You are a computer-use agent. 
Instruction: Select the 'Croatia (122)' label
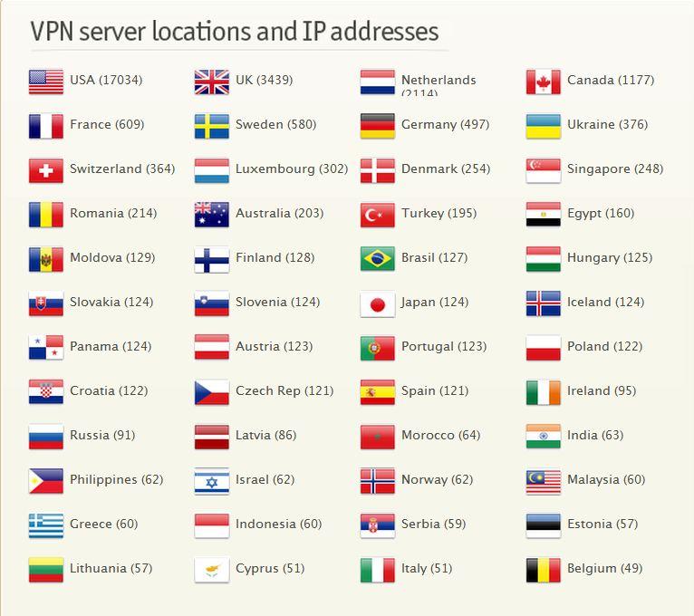(109, 390)
